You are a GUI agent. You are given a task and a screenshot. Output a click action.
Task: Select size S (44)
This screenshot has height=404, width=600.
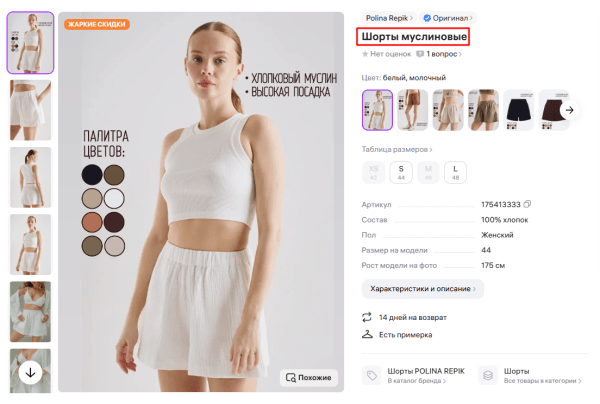coord(401,171)
